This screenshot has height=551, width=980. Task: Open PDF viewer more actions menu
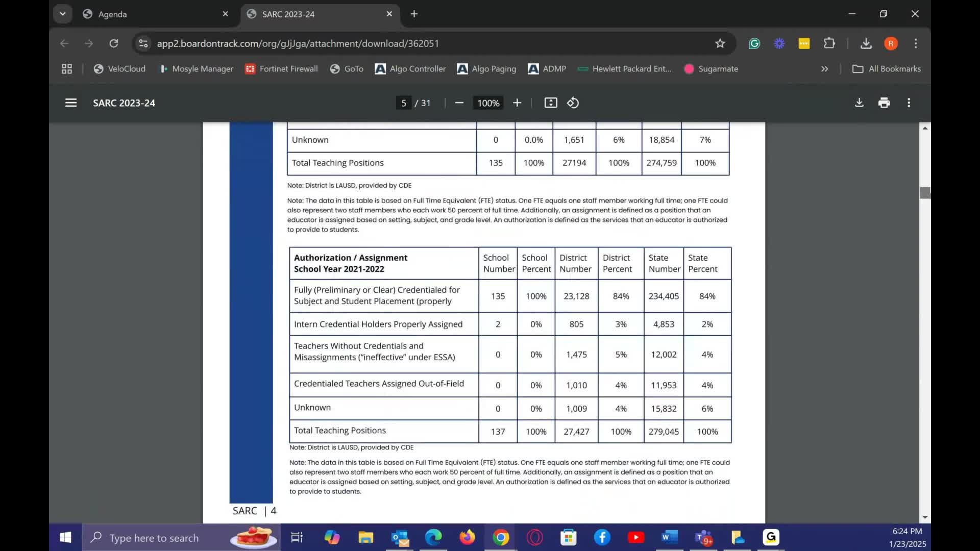coord(909,103)
